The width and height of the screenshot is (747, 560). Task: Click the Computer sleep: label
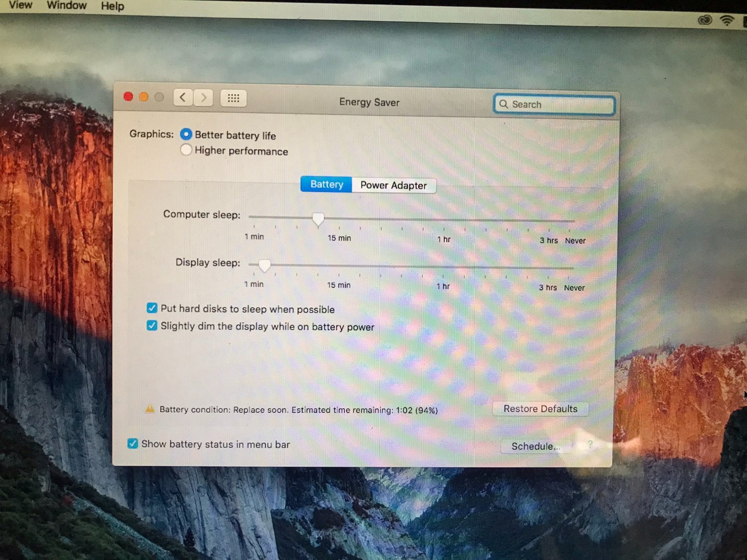tap(202, 214)
